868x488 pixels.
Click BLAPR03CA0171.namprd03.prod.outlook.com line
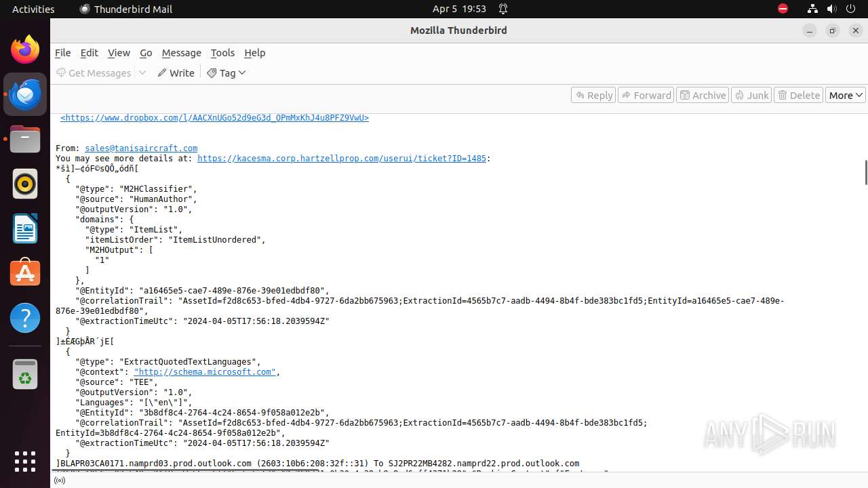[317, 464]
